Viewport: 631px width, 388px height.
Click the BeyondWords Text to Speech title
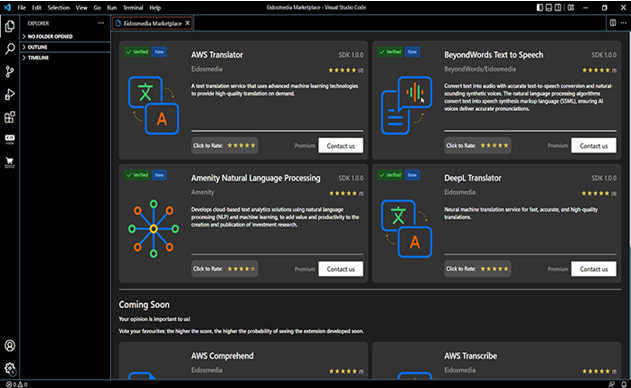pos(494,55)
